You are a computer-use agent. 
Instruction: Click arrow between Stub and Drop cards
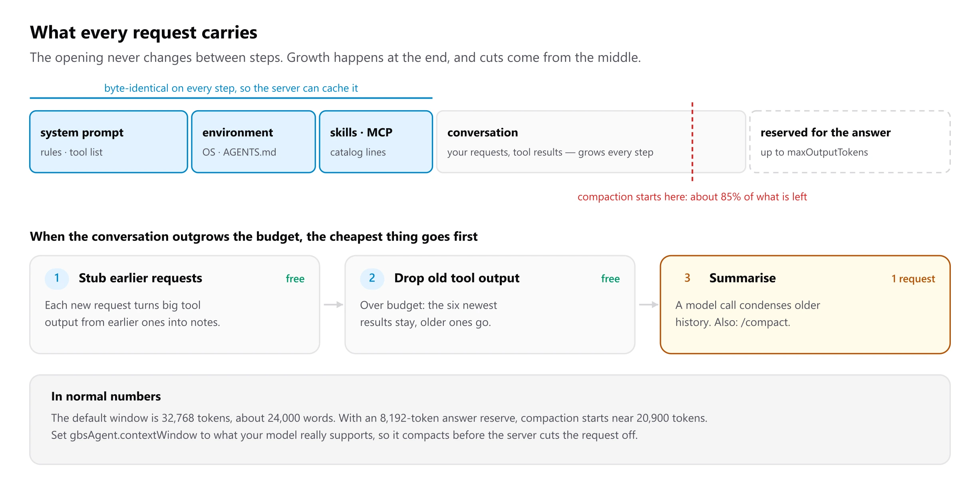tap(333, 305)
